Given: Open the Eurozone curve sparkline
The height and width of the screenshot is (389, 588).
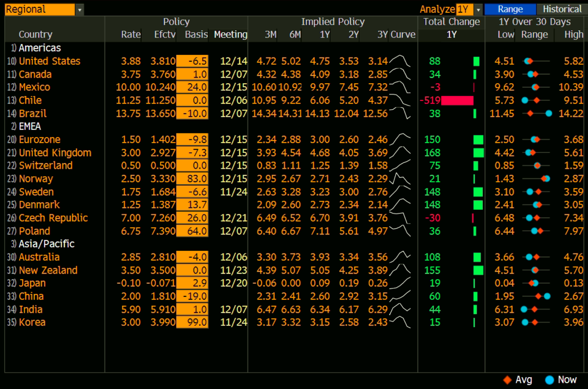Looking at the screenshot, I should click(400, 139).
